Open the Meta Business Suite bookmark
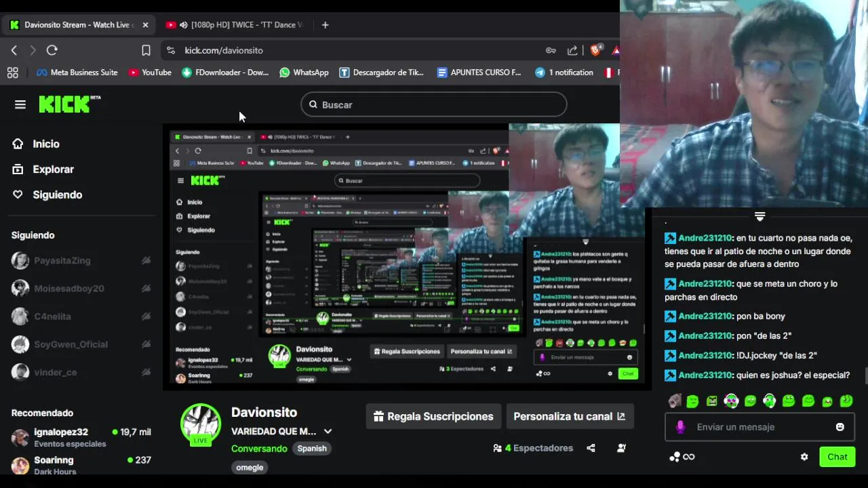Image resolution: width=868 pixels, height=488 pixels. click(77, 73)
